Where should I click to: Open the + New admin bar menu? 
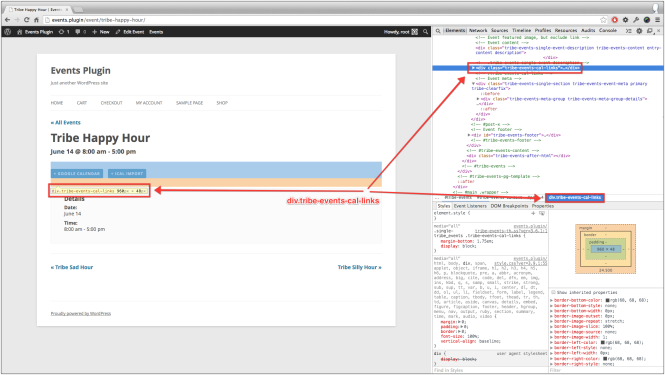(x=101, y=32)
